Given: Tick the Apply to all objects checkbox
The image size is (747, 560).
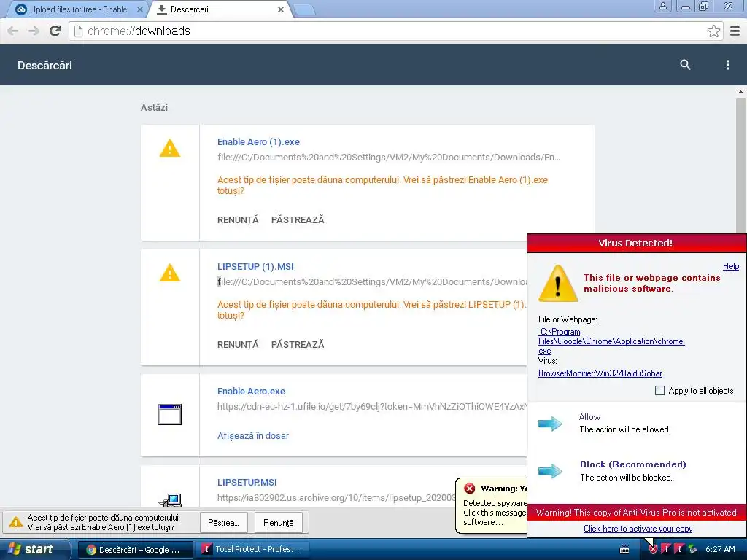Looking at the screenshot, I should point(659,391).
